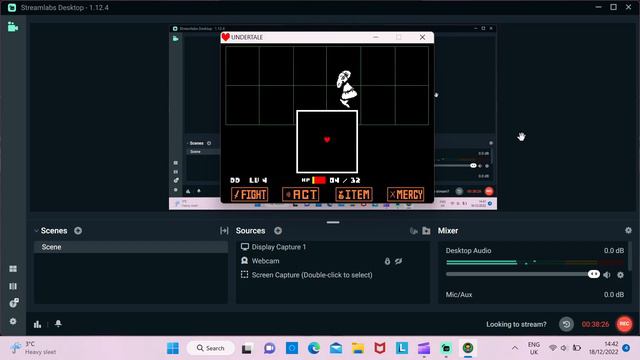Open the layout editor icon in the sidebar
Screen dimensions: 640x360
13,269
